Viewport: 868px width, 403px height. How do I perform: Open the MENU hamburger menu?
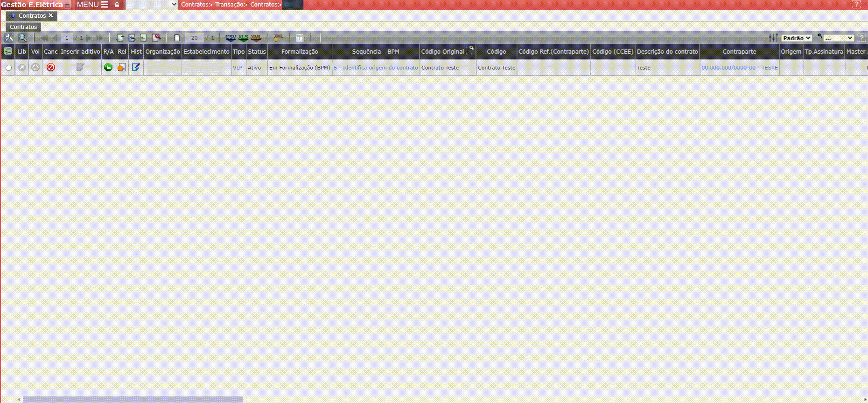(92, 5)
